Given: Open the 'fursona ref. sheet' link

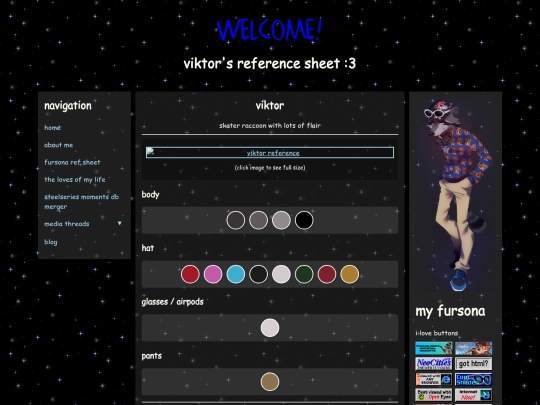Looking at the screenshot, I should (72, 162).
